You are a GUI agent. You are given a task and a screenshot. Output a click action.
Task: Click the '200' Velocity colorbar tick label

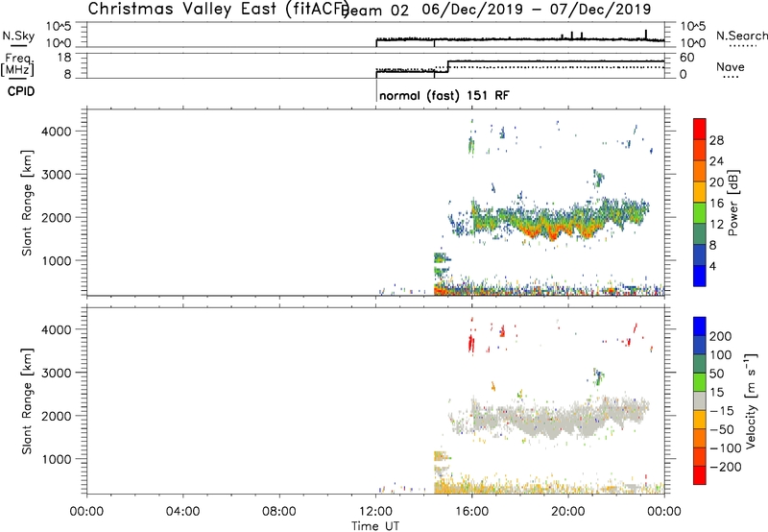point(721,336)
